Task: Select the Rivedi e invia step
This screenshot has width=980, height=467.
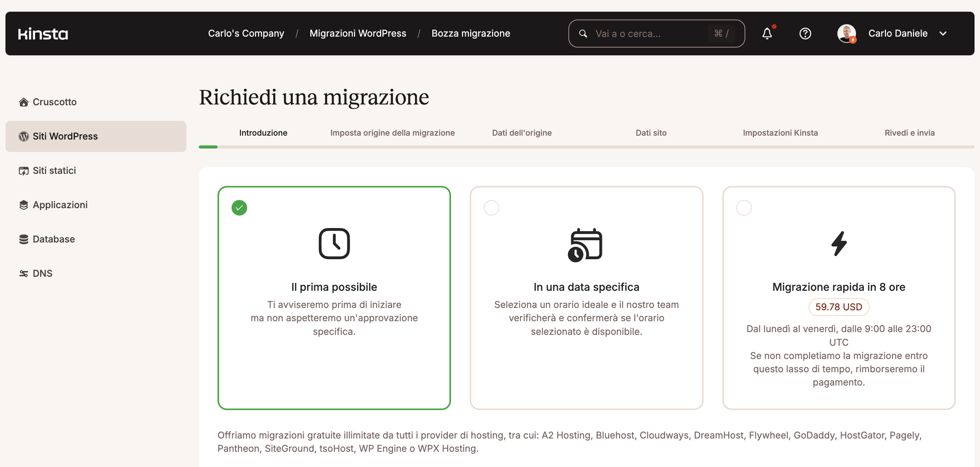Action: (910, 133)
